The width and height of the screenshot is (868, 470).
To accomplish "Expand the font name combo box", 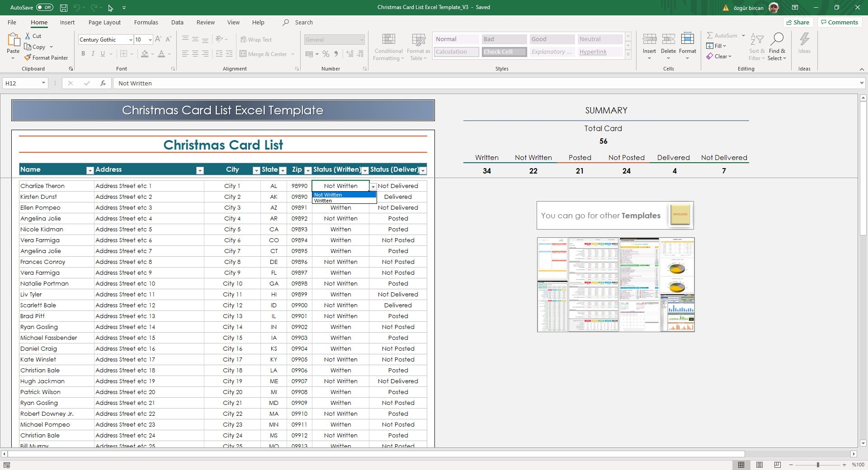I will pyautogui.click(x=131, y=40).
